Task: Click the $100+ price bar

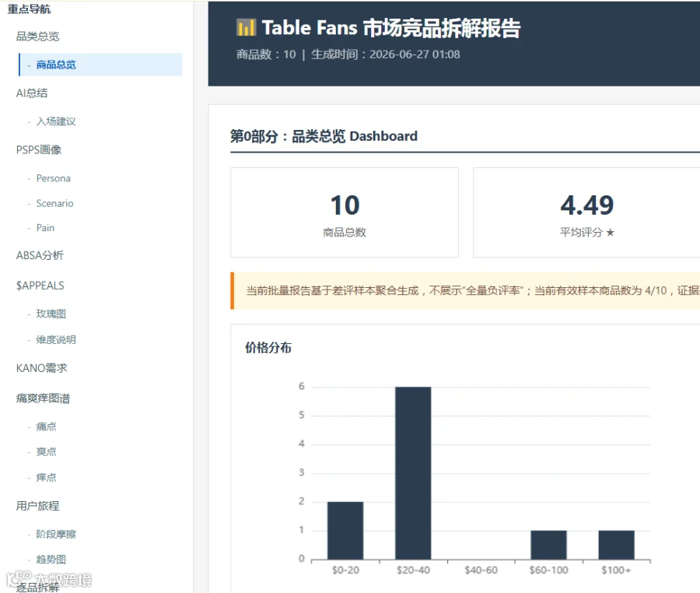Action: point(617,545)
